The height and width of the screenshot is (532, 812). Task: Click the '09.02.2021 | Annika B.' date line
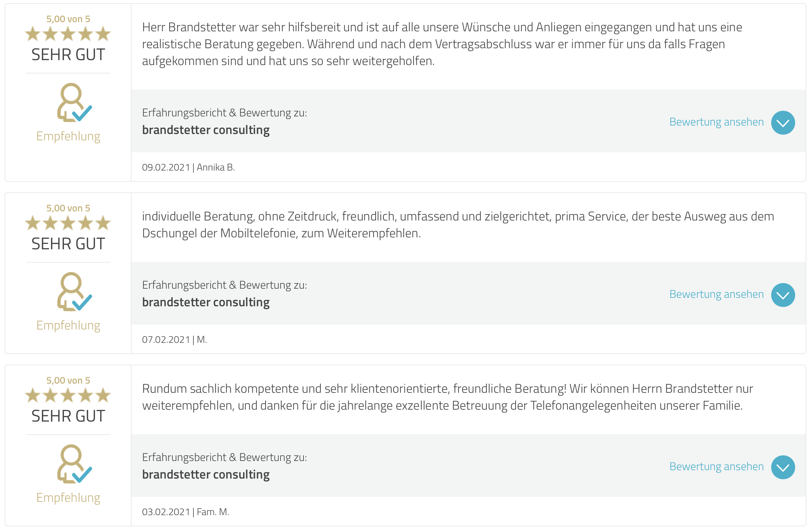(x=188, y=167)
